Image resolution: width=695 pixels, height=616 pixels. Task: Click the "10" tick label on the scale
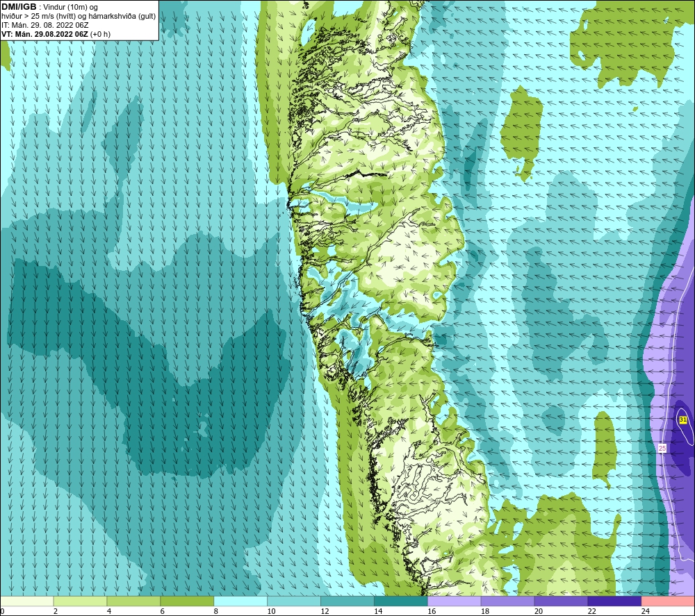point(271,611)
